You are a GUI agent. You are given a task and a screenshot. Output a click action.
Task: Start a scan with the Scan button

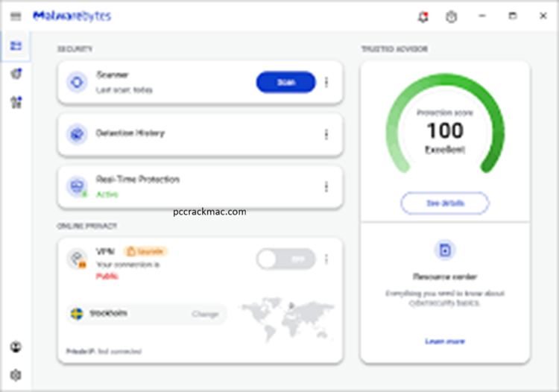(286, 82)
